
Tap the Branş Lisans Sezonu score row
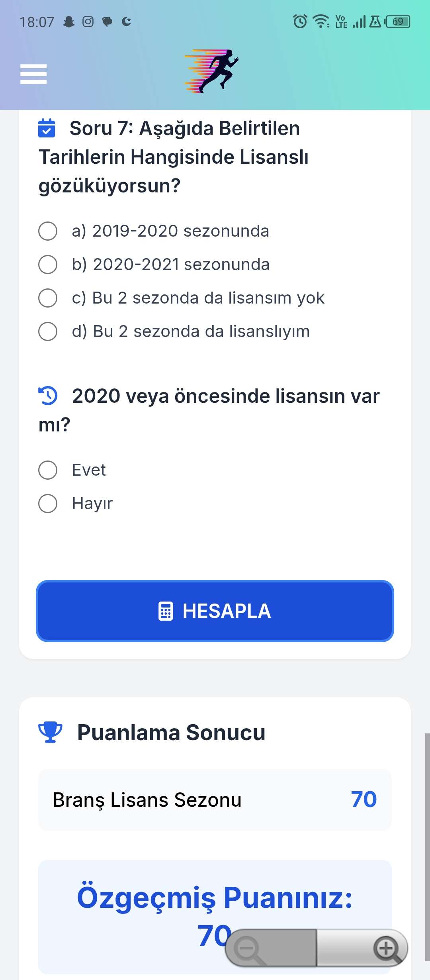[215, 800]
